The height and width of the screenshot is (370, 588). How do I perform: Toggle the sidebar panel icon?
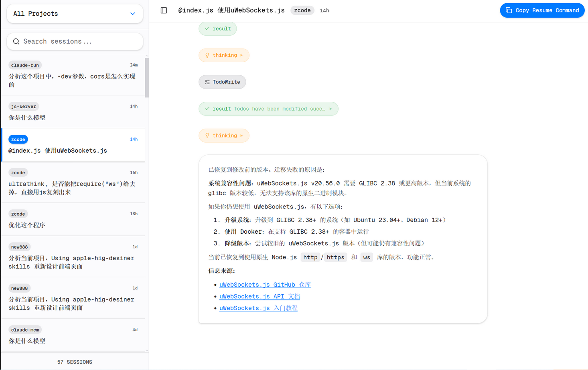(x=164, y=10)
